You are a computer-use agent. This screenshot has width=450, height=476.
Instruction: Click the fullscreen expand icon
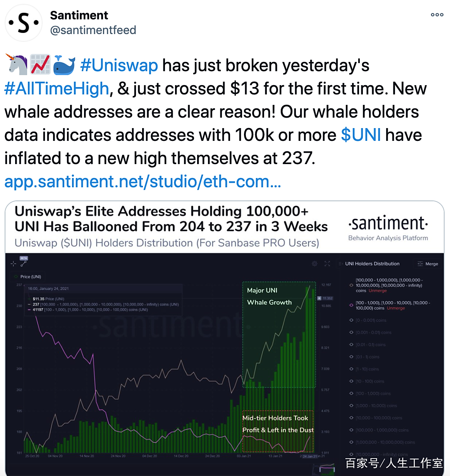click(x=327, y=264)
